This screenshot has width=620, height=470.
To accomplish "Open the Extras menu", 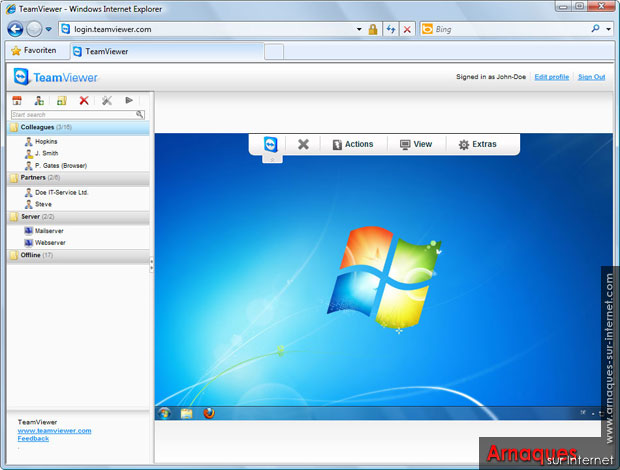I will 477,144.
